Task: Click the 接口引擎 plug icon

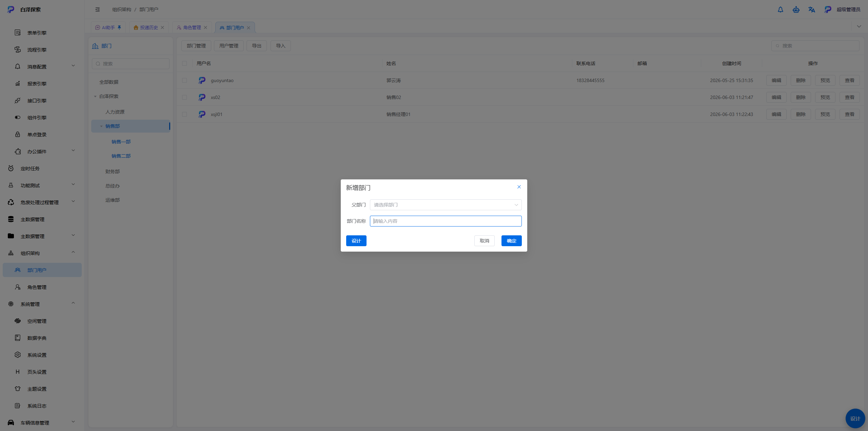Action: point(18,100)
